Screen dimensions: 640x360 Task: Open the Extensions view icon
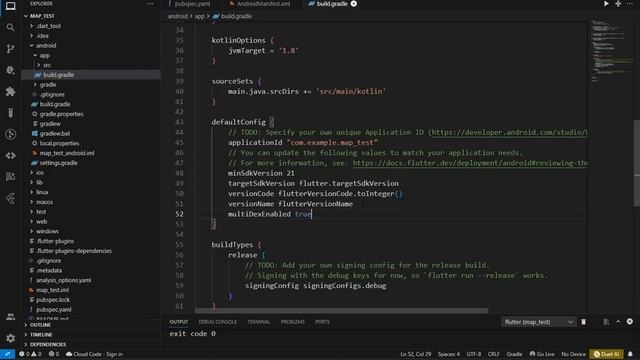(x=10, y=91)
